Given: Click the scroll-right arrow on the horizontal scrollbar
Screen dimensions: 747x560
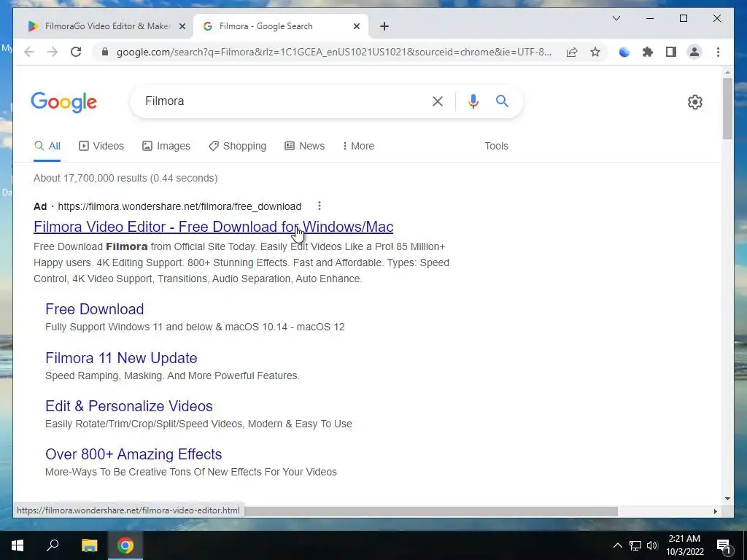Looking at the screenshot, I should 715,511.
